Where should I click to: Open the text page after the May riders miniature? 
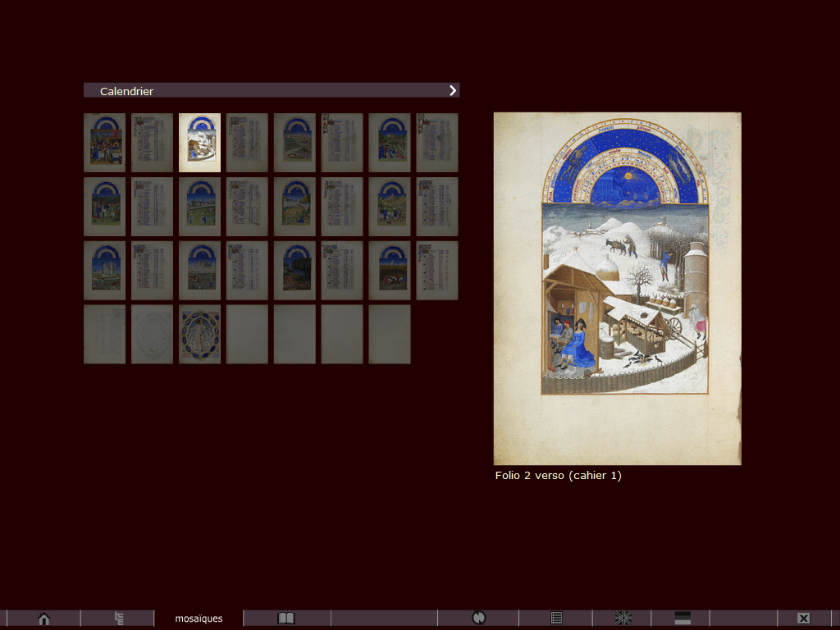click(x=152, y=207)
